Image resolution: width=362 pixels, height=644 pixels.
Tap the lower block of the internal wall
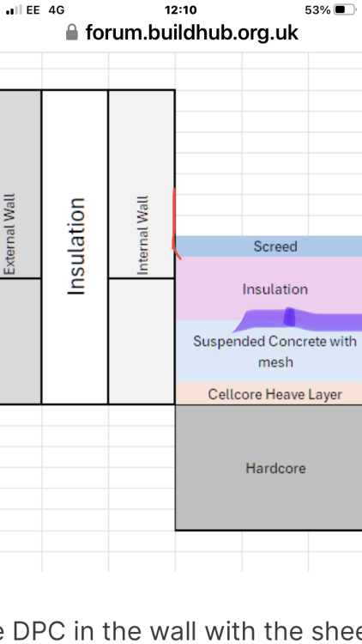(x=142, y=341)
